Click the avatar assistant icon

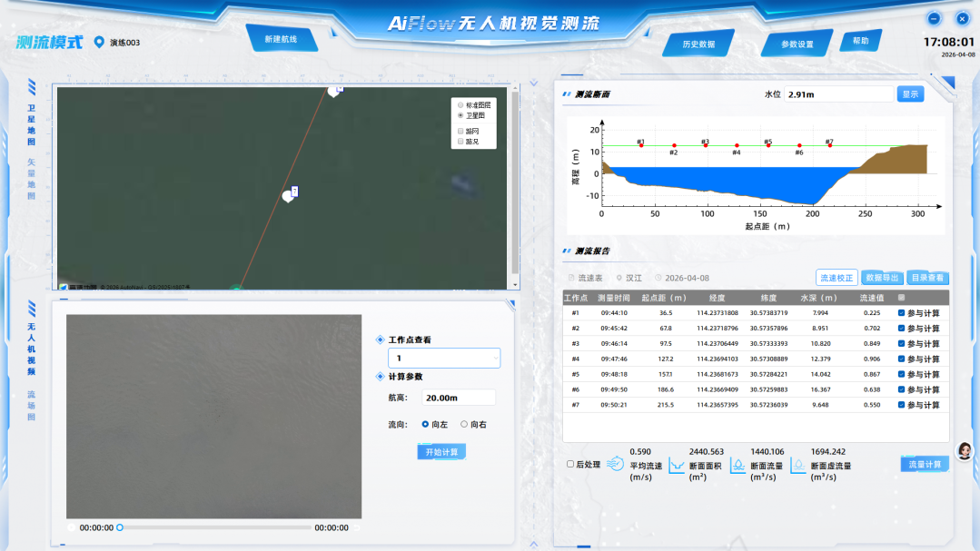(x=964, y=451)
